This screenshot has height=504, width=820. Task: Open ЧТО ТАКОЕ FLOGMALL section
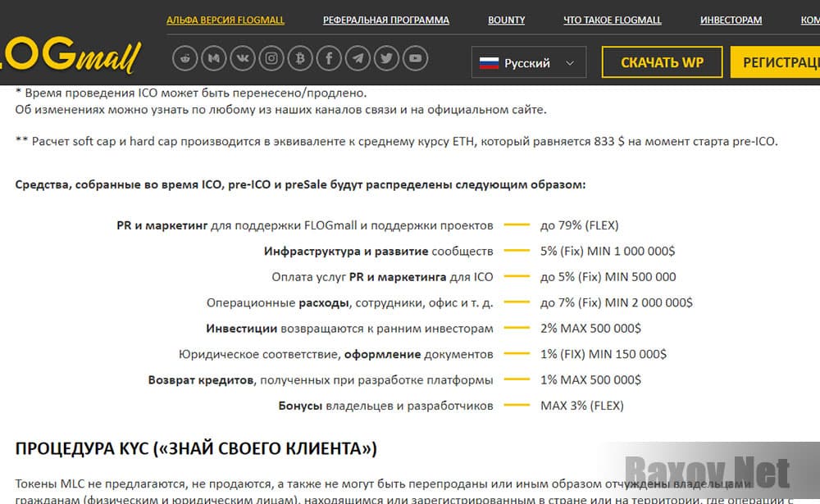[612, 20]
